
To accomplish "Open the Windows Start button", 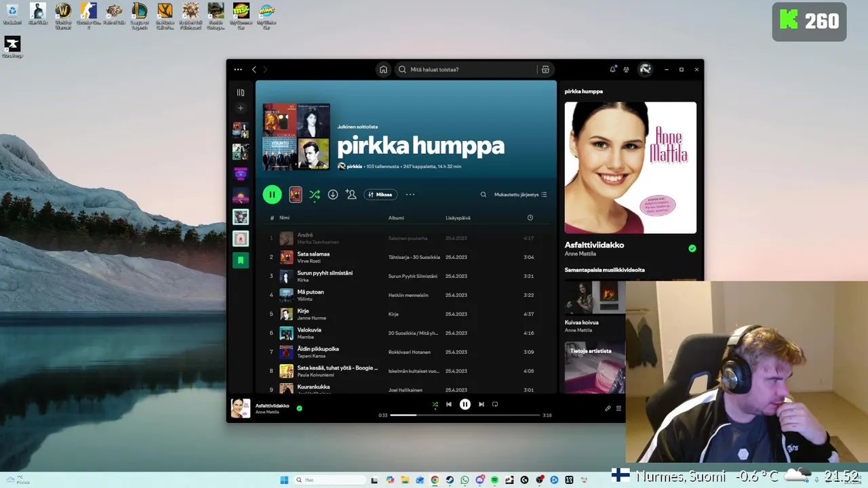I will point(284,480).
